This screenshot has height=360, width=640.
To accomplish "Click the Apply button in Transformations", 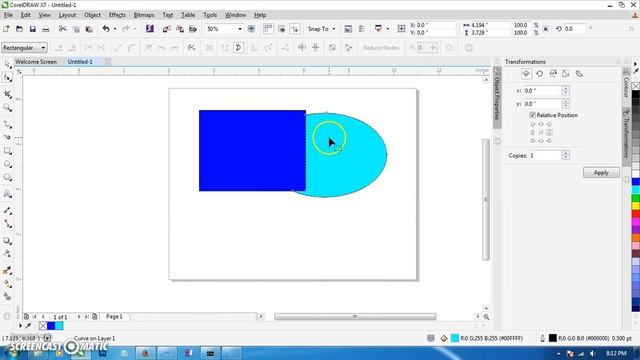I will click(601, 173).
